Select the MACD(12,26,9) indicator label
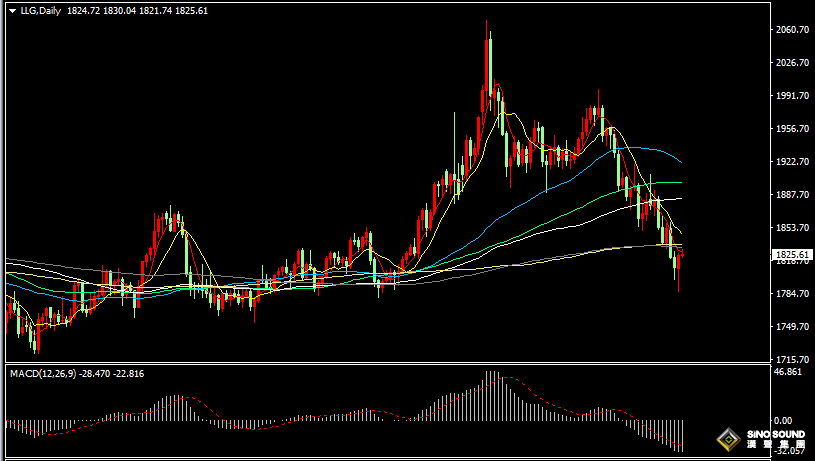This screenshot has height=461, width=815. tap(43, 374)
